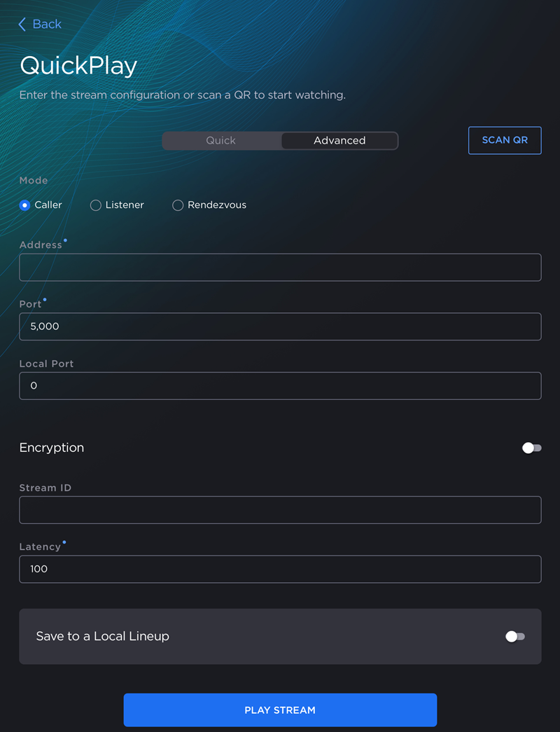Click the info dot next to Latency
The image size is (560, 732).
(64, 541)
